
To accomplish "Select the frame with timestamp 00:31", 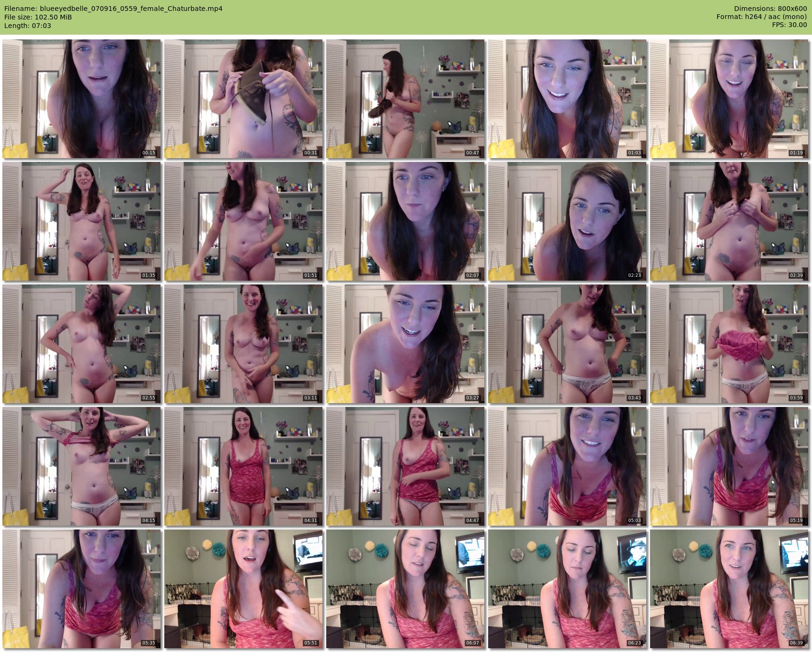I will [244, 99].
